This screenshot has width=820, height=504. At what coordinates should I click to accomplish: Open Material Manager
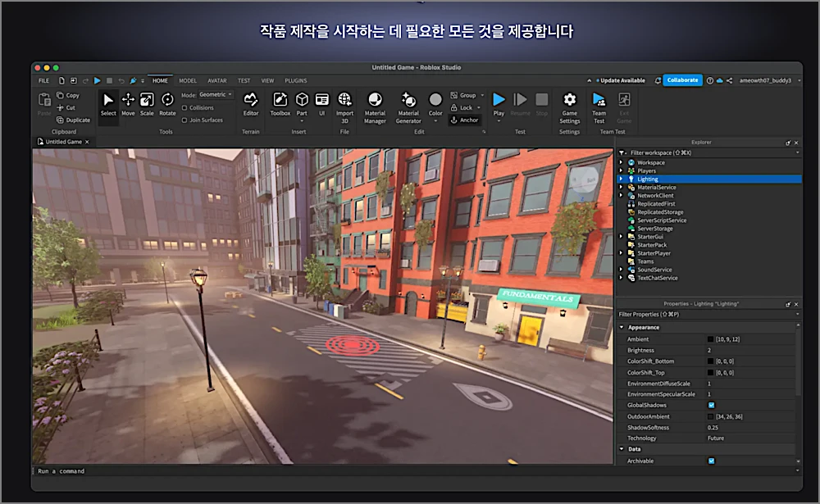(x=375, y=107)
